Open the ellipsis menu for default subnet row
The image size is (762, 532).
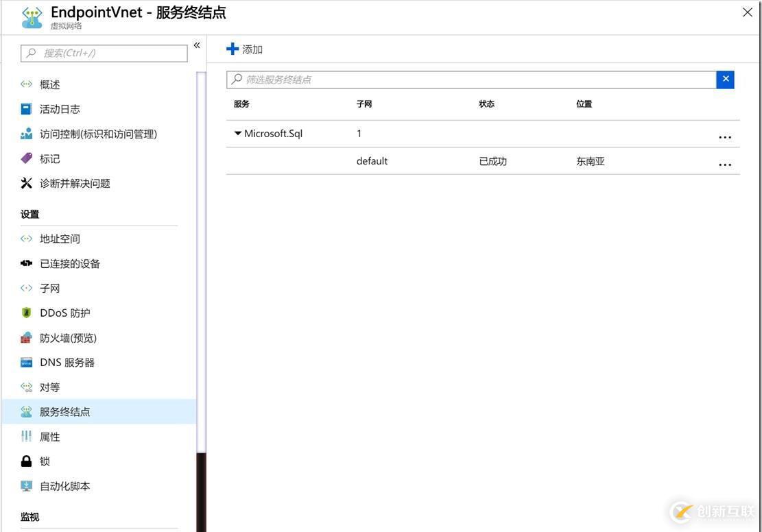[724, 165]
